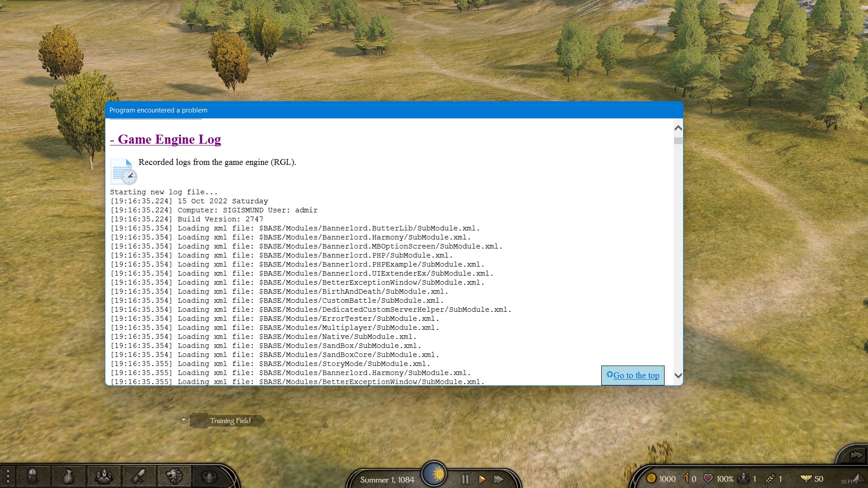Click the scrollbar thumb in error window
868x488 pixels.
click(678, 141)
